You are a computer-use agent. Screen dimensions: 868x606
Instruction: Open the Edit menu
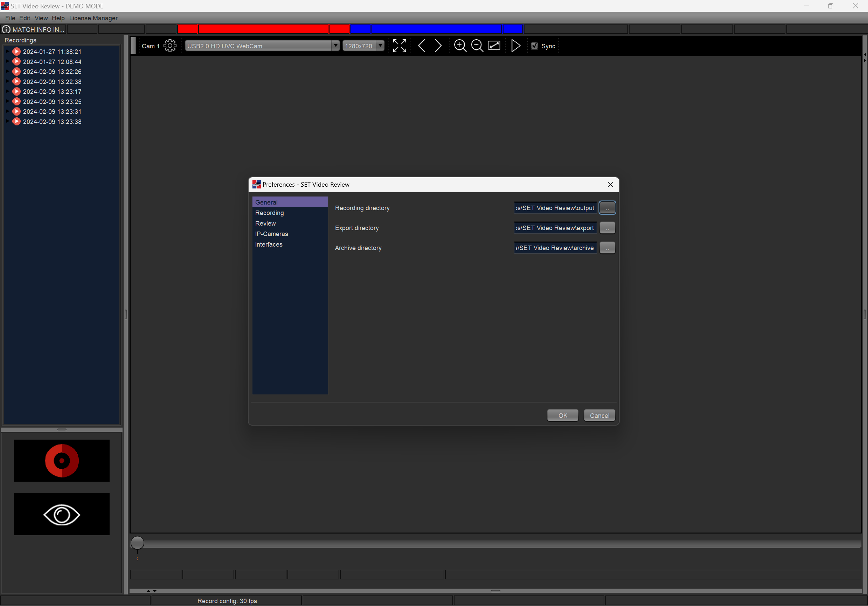[24, 18]
